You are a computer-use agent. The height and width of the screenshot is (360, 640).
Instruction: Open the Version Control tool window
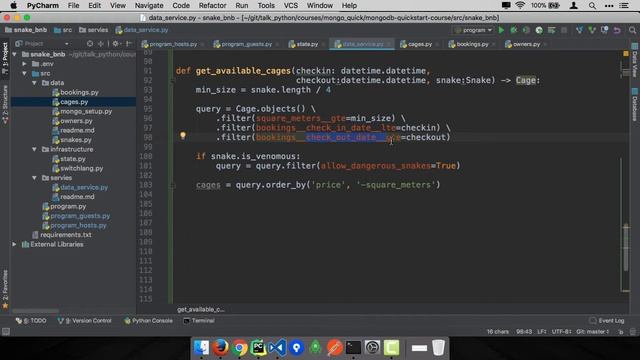pyautogui.click(x=84, y=321)
